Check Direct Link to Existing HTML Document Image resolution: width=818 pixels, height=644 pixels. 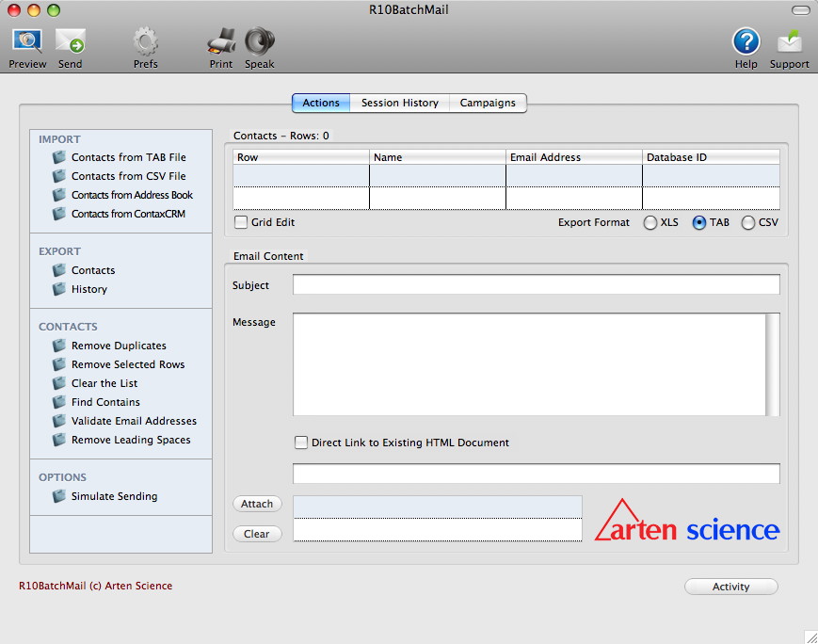(301, 443)
